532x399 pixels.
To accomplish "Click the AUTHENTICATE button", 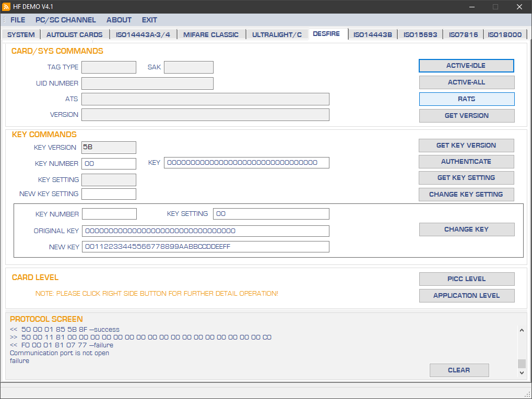I will tap(466, 162).
